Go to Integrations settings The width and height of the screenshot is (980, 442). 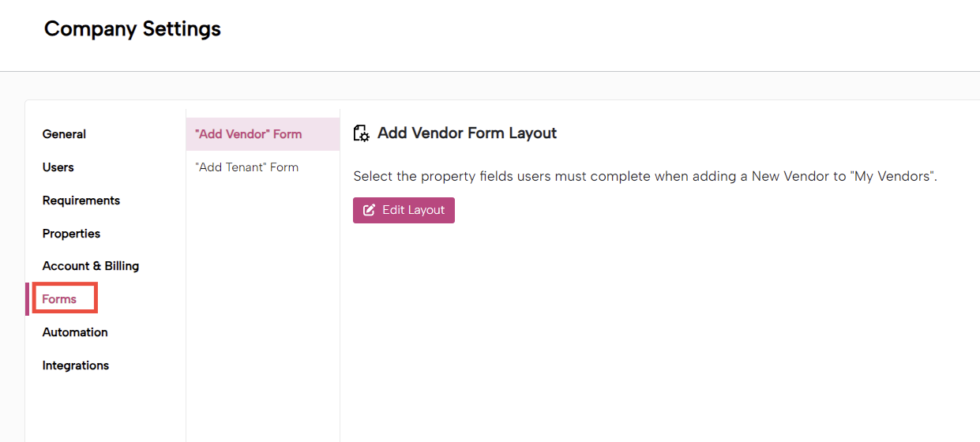76,365
